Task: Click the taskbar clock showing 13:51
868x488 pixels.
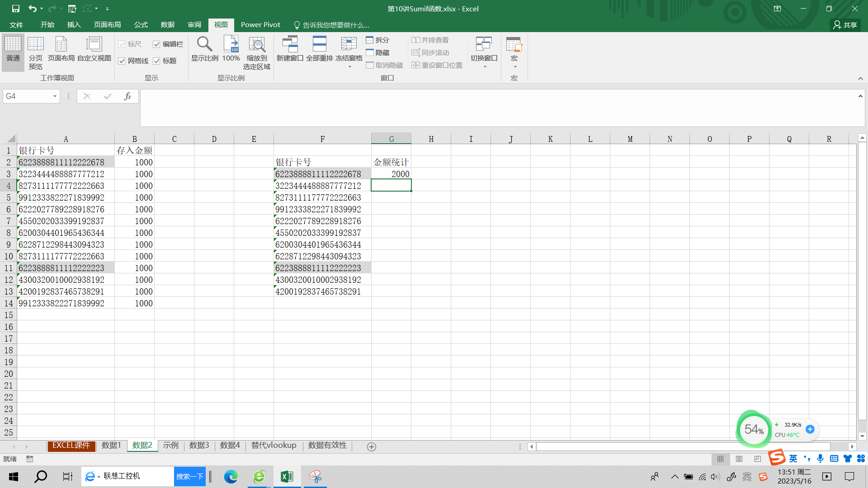Action: (x=794, y=476)
